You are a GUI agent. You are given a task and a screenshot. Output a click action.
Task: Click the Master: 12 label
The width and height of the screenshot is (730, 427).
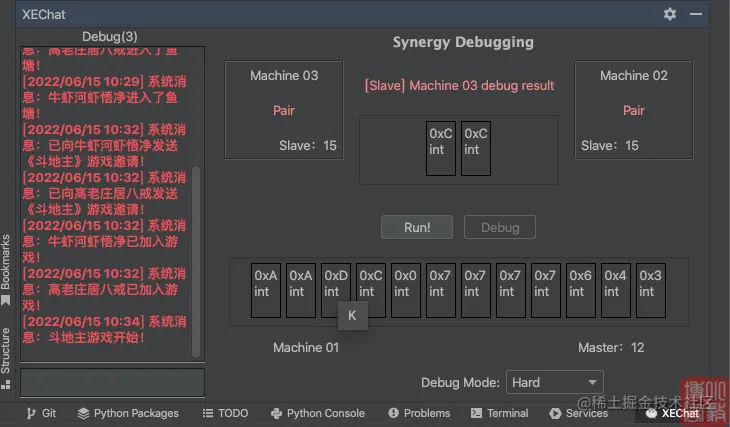611,347
